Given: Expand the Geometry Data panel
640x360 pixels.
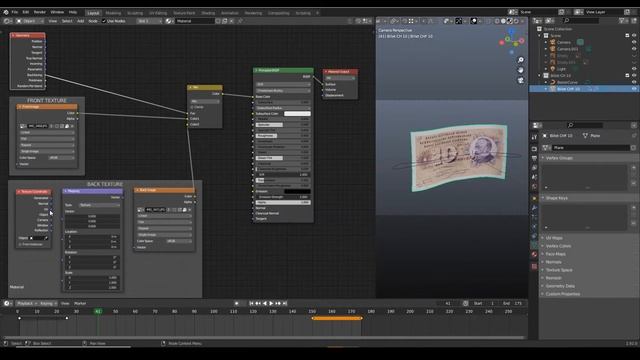Looking at the screenshot, I should click(560, 286).
